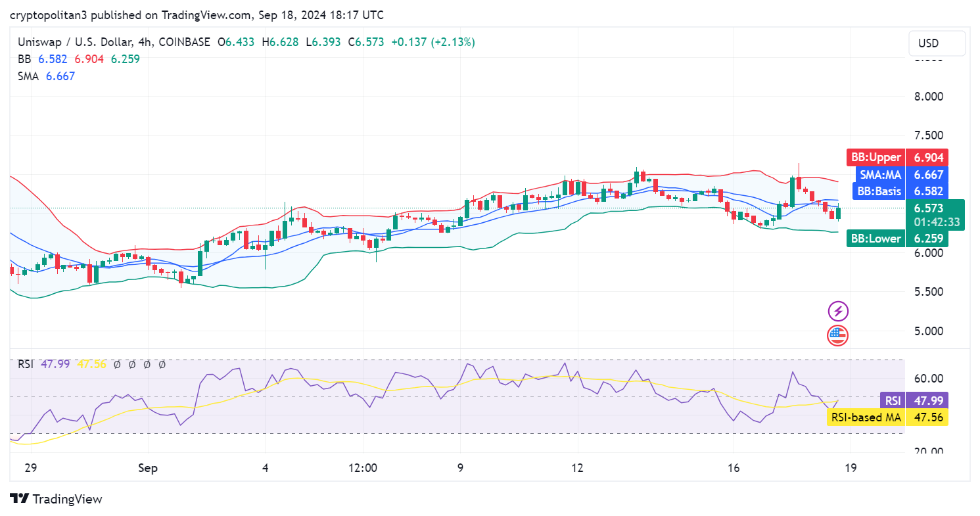Viewport: 980px width, 516px height.
Task: Click the COINBASE exchange label
Action: point(184,42)
